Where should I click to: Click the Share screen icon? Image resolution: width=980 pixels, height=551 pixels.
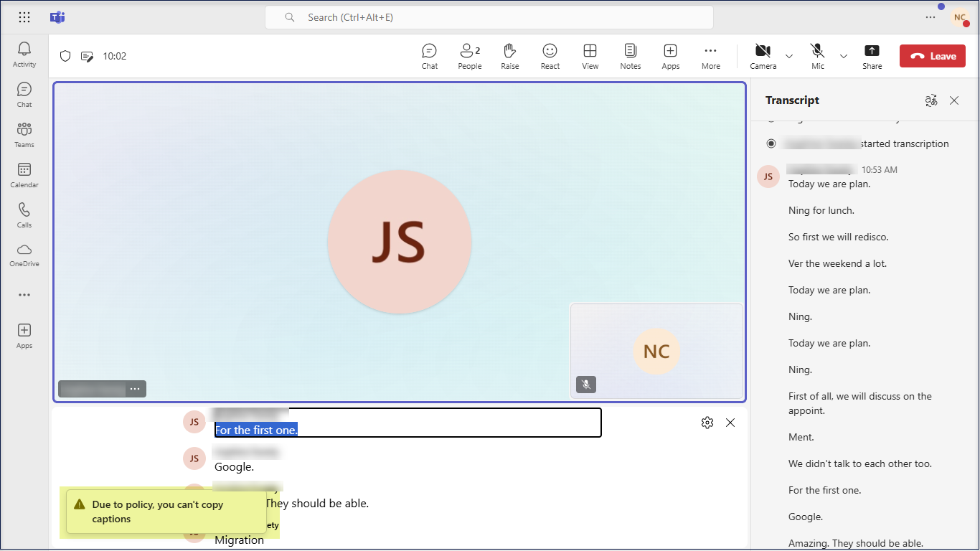coord(872,56)
